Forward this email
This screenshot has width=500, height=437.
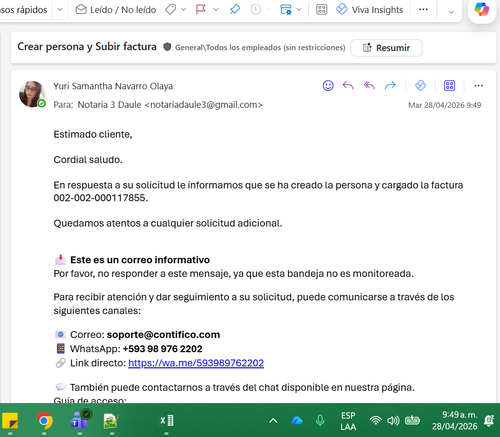pyautogui.click(x=390, y=86)
